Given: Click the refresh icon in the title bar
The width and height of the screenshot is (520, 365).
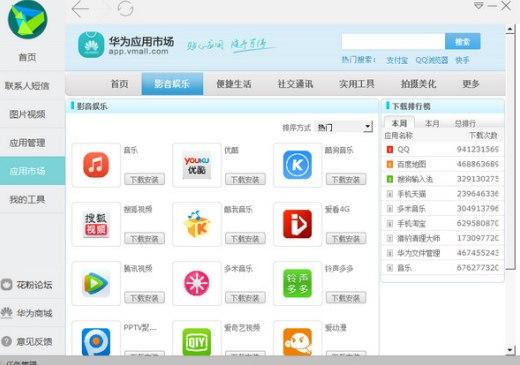Looking at the screenshot, I should [x=125, y=9].
